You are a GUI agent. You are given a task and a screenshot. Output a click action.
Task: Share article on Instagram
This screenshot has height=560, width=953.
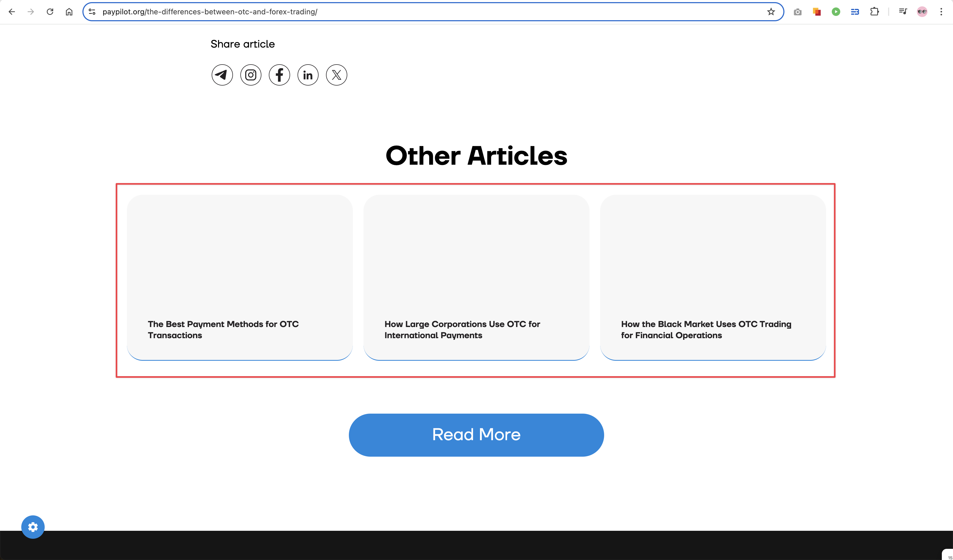251,75
